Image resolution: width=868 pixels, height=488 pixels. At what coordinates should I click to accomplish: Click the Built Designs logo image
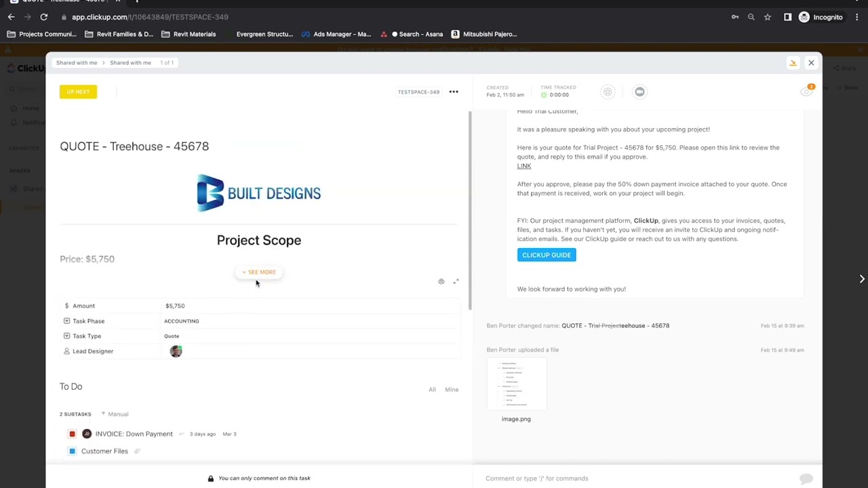[x=259, y=193]
